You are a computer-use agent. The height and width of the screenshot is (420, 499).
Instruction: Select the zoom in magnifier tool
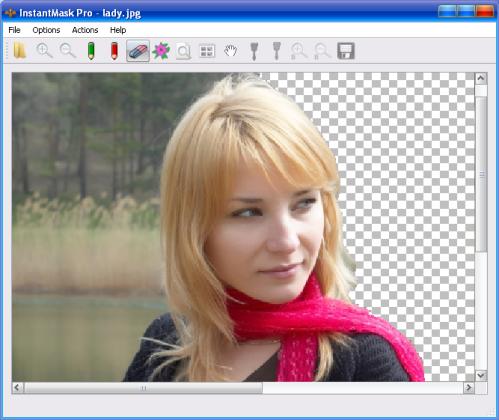(44, 51)
